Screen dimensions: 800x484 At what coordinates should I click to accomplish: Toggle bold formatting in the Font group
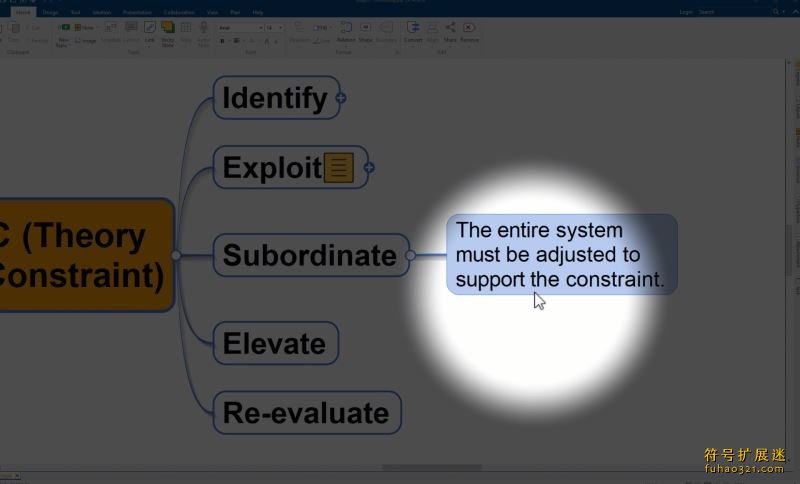pyautogui.click(x=222, y=41)
